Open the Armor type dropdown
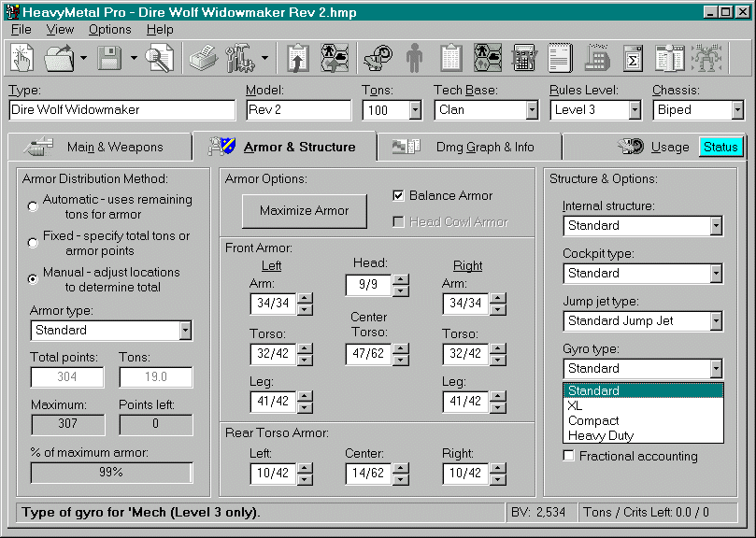Image resolution: width=756 pixels, height=538 pixels. 185,331
